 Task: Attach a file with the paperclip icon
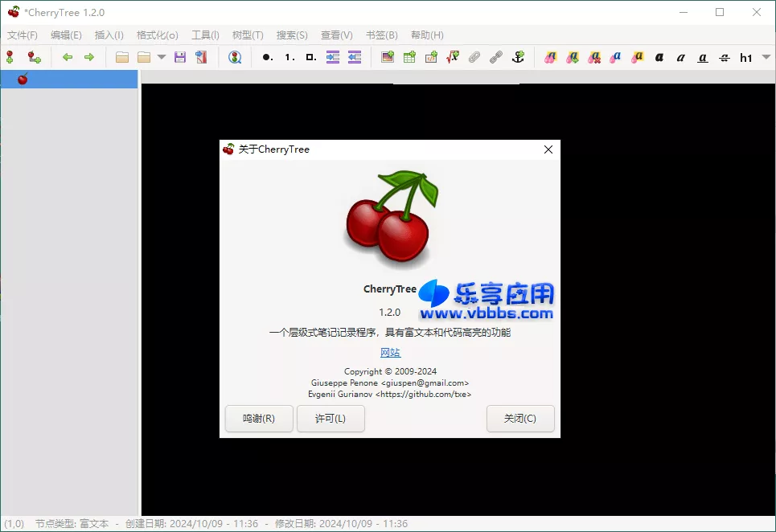(x=474, y=57)
